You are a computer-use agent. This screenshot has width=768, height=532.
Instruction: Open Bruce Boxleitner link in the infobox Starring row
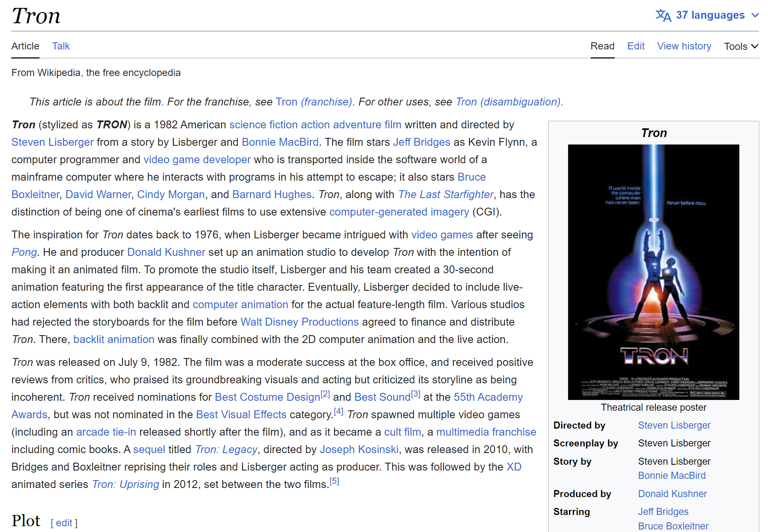673,526
